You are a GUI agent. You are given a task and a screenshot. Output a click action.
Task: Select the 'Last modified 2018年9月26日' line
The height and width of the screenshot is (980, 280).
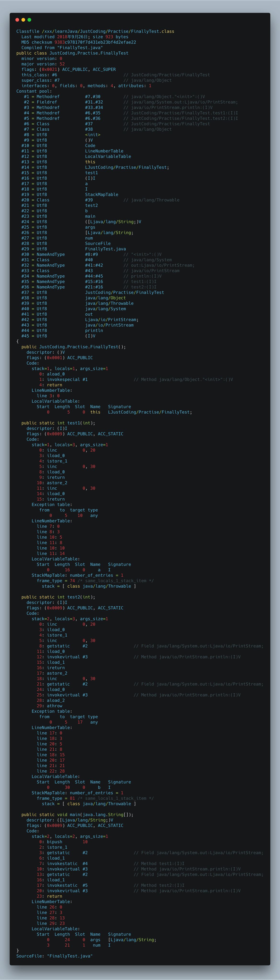(75, 37)
